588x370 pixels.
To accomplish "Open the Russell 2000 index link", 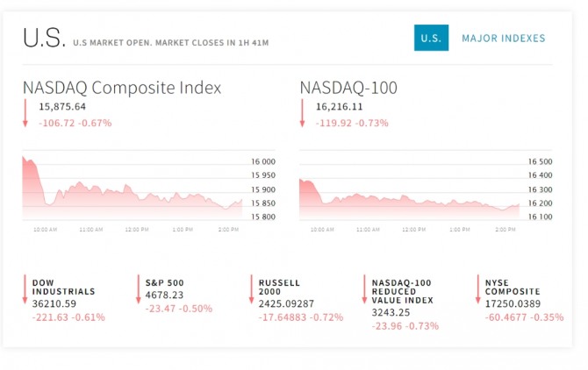I will 279,287.
